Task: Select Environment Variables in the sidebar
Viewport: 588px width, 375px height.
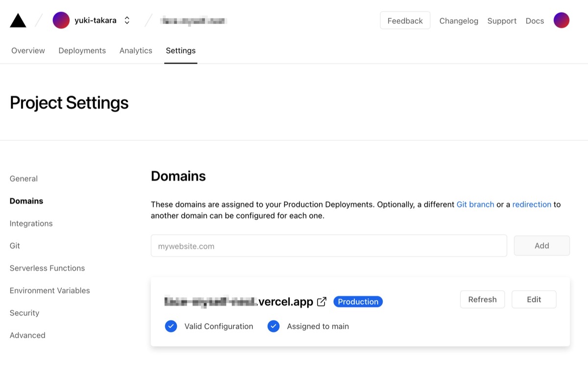Action: (49, 290)
